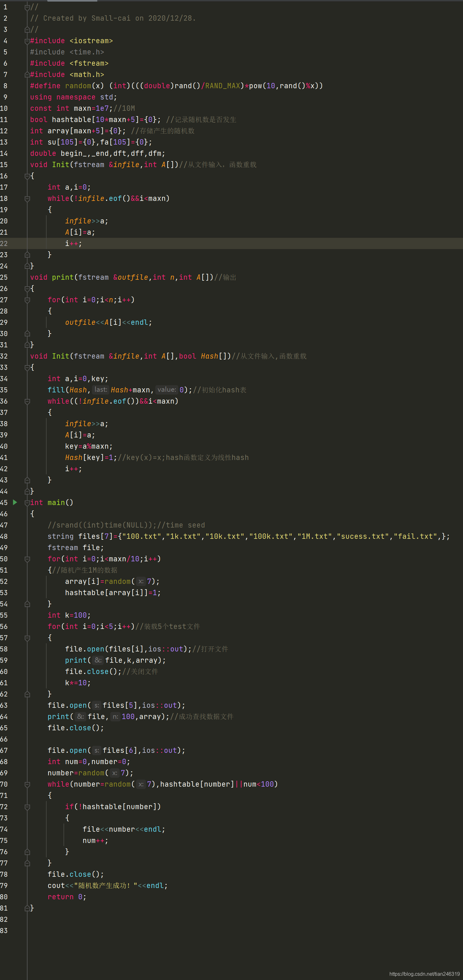
Task: Click 'k*=10;' statement
Action: pos(78,683)
